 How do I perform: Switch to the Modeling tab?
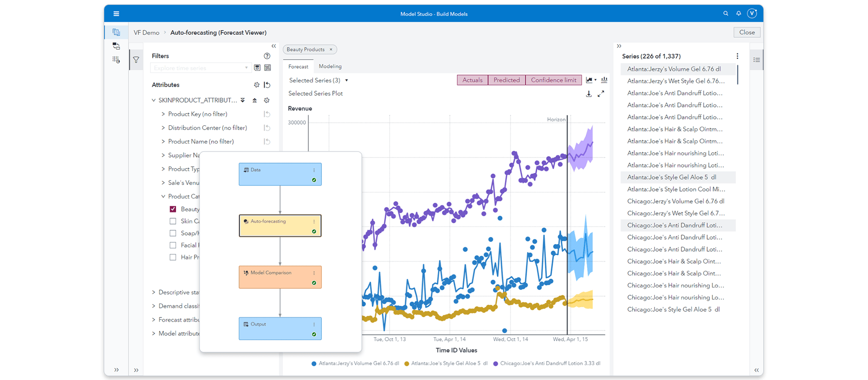[x=330, y=66]
